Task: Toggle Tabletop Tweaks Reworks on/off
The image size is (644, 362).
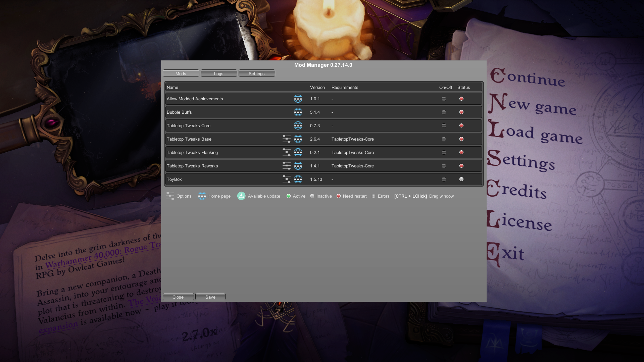Action: click(x=444, y=166)
